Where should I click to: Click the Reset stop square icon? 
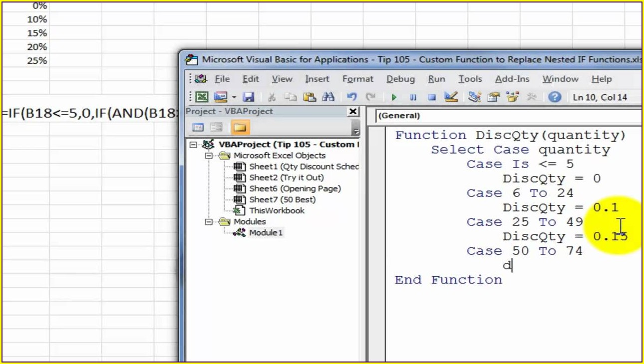pyautogui.click(x=432, y=97)
